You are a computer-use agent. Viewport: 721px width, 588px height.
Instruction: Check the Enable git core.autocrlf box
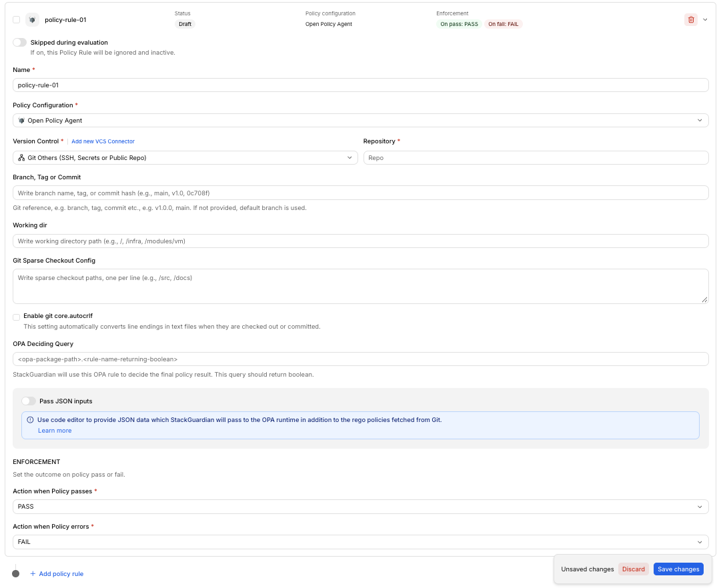(x=17, y=317)
